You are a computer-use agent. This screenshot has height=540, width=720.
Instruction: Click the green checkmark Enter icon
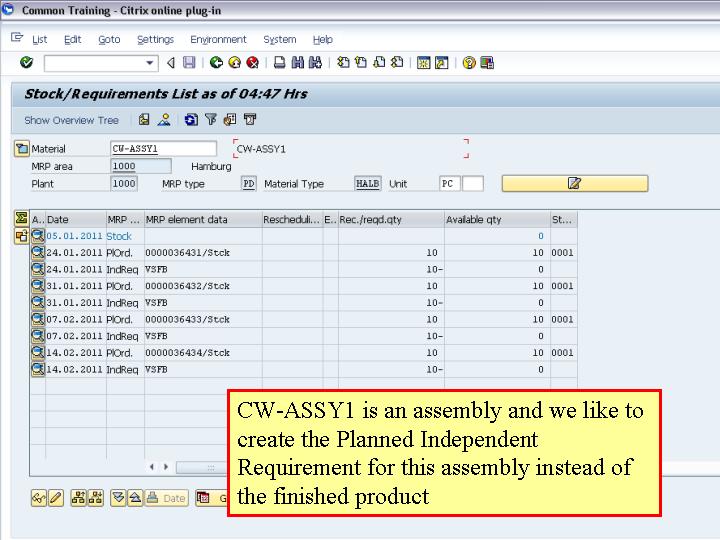pyautogui.click(x=27, y=62)
